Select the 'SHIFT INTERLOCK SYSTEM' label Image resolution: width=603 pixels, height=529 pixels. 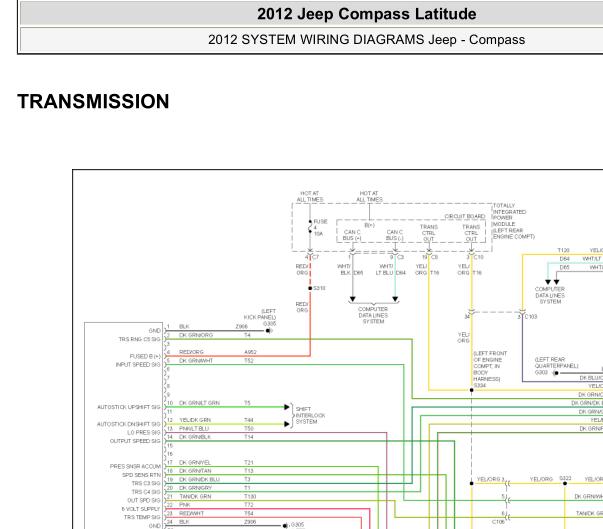(x=310, y=415)
